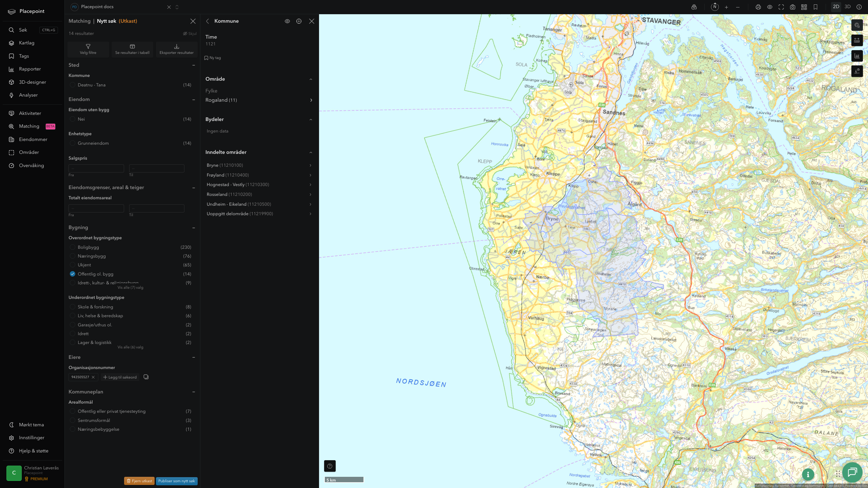Collapse Inndelte områder section
The image size is (868, 488).
tap(311, 152)
